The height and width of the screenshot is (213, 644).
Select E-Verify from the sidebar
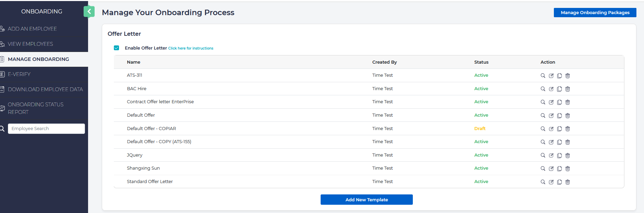tap(19, 74)
